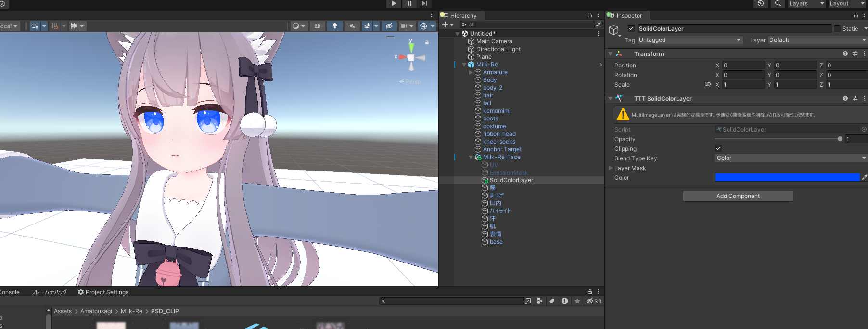This screenshot has height=329, width=868.
Task: Click the Step frame button
Action: (x=424, y=3)
